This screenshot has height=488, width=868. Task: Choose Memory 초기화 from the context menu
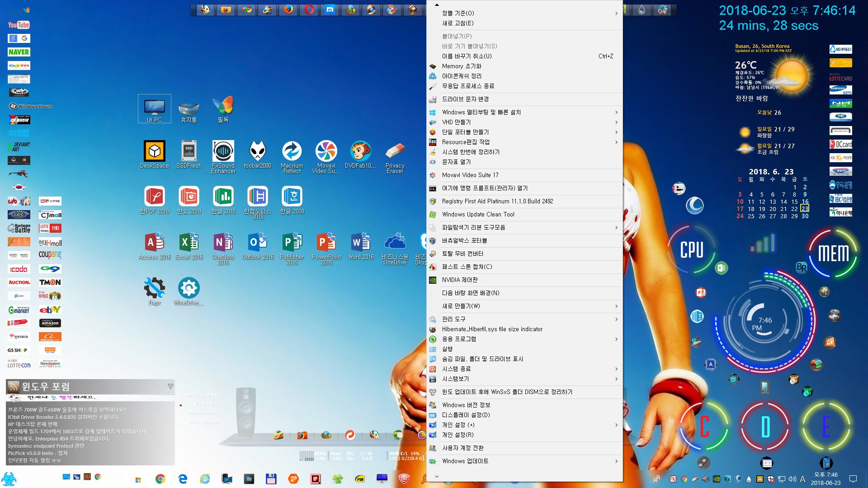(x=525, y=66)
